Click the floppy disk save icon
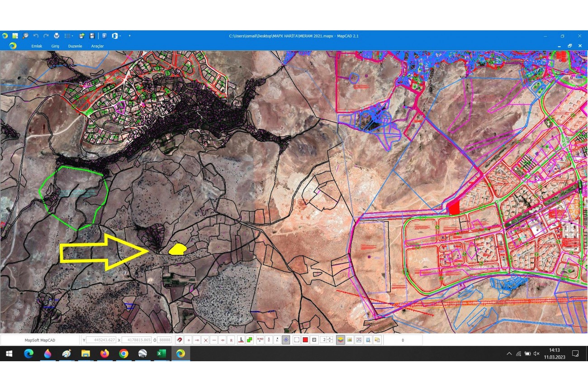 click(92, 36)
